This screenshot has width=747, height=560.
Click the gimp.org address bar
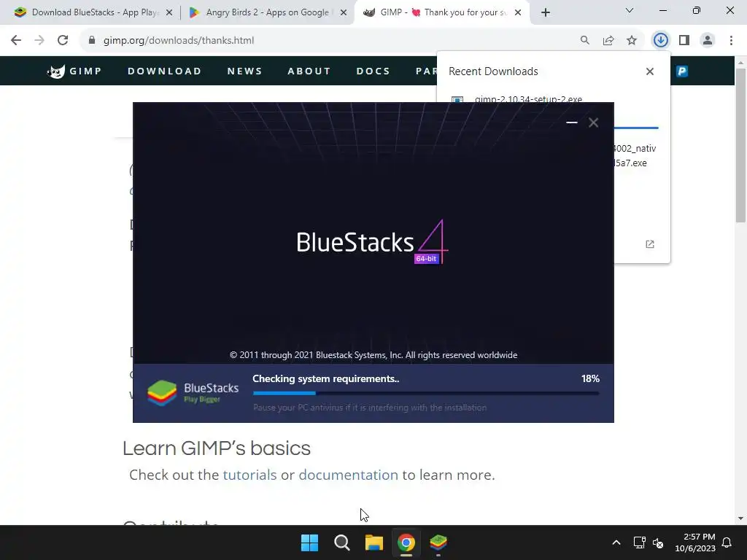(333, 41)
